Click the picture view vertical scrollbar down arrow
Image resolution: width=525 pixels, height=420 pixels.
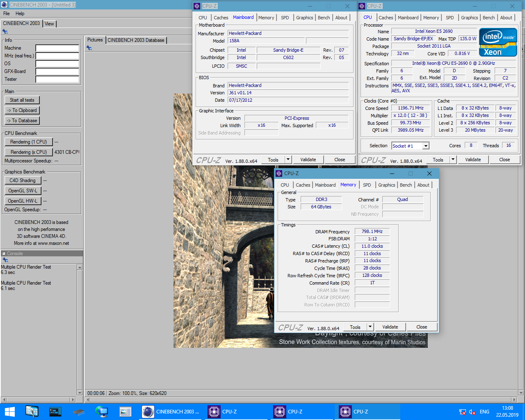(x=521, y=393)
